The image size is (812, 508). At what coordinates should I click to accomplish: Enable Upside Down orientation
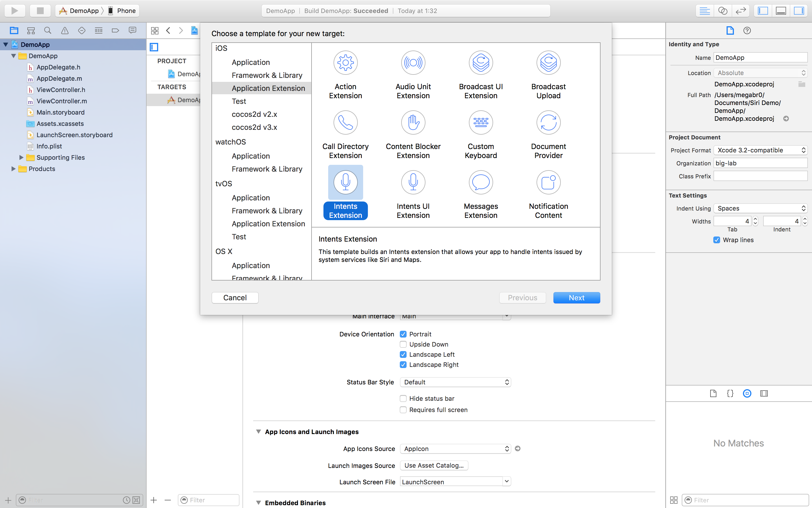pyautogui.click(x=403, y=344)
